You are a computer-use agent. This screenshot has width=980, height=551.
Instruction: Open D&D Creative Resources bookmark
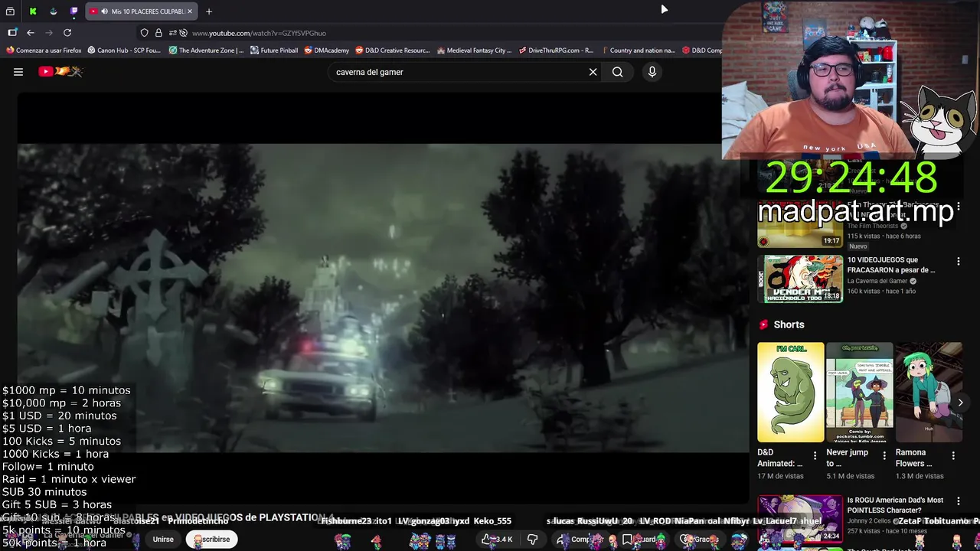tap(394, 51)
